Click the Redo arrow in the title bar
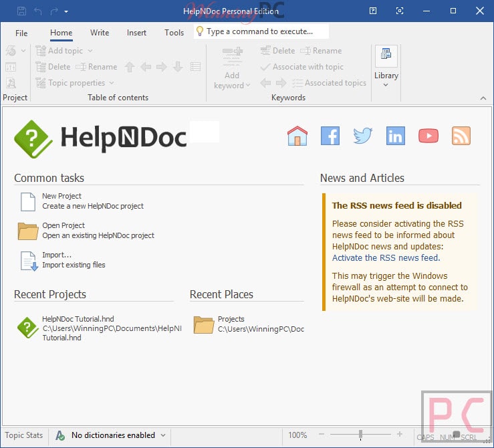This screenshot has height=448, width=494. coord(54,11)
